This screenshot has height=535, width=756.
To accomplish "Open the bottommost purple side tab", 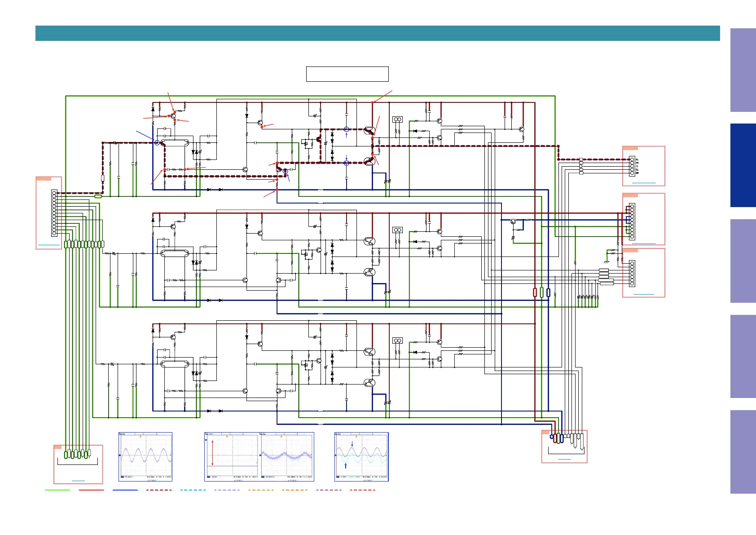I will 743,452.
